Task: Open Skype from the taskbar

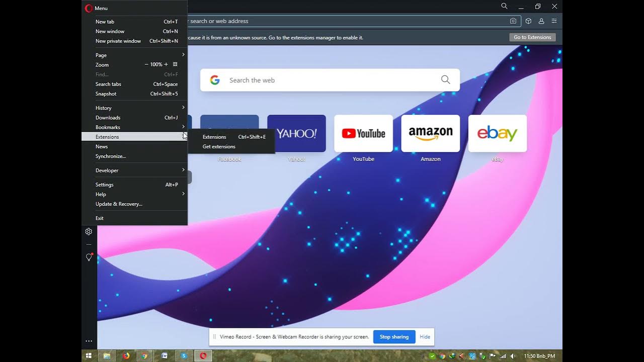Action: pyautogui.click(x=184, y=356)
